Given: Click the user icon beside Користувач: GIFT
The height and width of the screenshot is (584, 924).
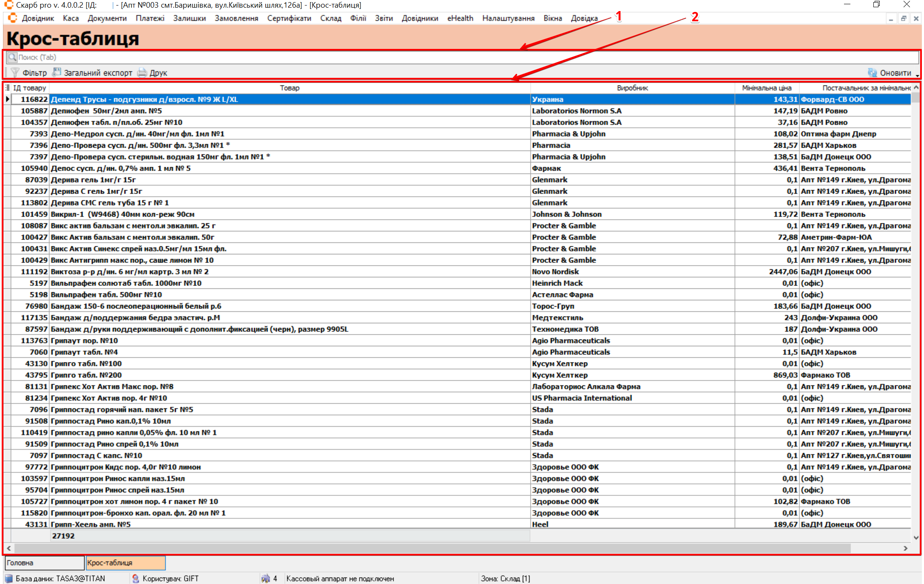Looking at the screenshot, I should click(136, 578).
